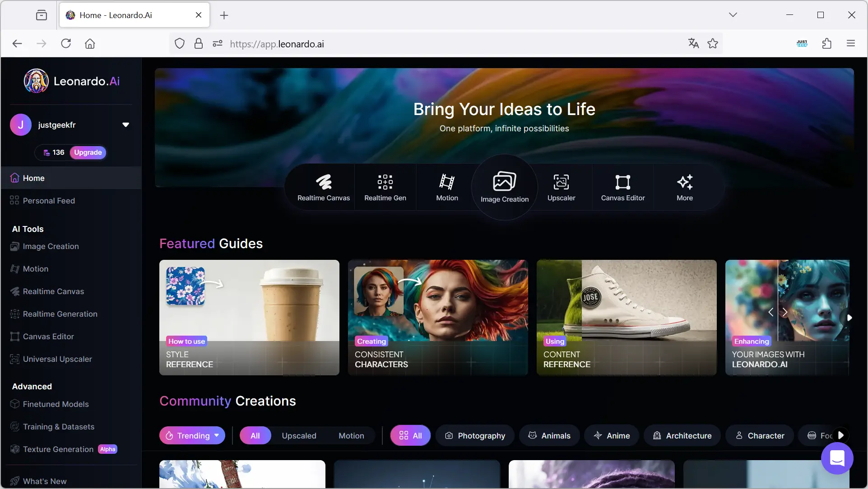
Task: Open the browser extensions puzzle icon
Action: coord(826,43)
